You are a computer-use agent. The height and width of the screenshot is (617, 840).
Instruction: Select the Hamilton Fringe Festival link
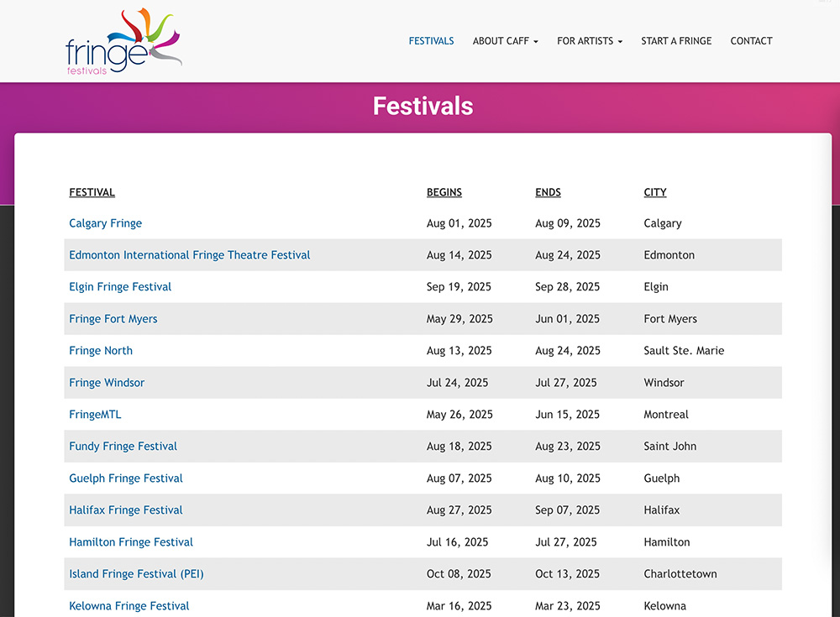[x=131, y=542]
